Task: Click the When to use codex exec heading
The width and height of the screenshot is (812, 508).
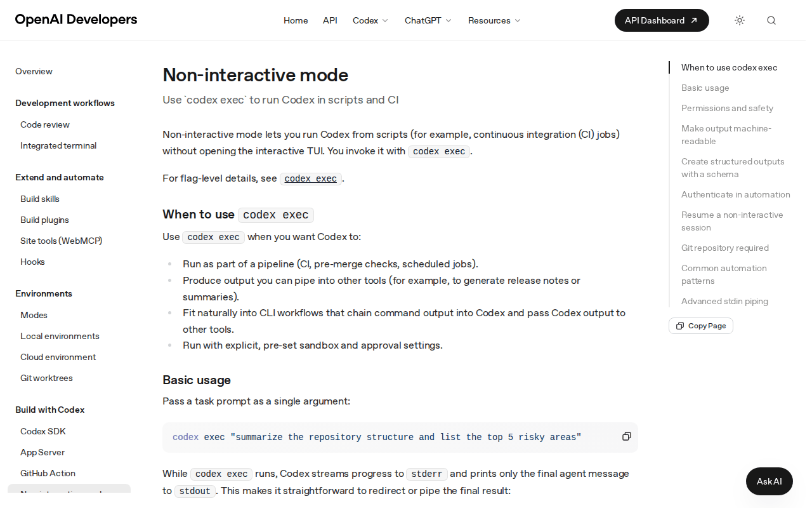Action: 238,215
